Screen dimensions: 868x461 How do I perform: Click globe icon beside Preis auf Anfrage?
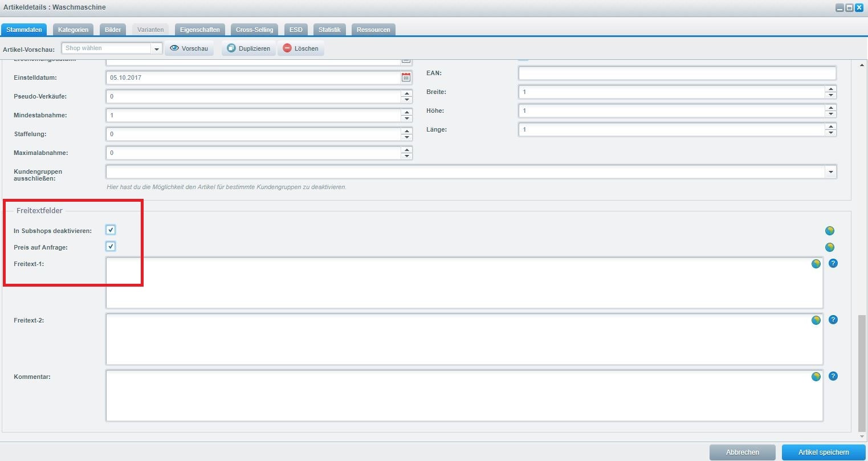click(830, 247)
